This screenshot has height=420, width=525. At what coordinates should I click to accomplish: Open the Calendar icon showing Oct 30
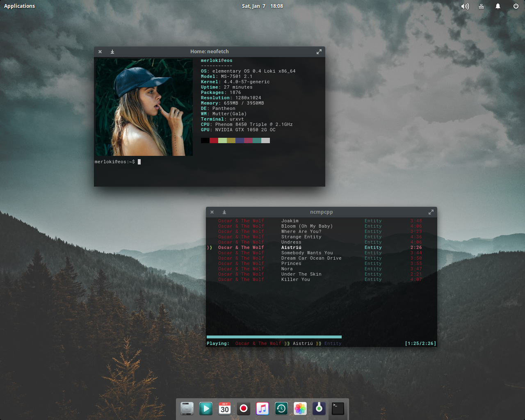225,409
